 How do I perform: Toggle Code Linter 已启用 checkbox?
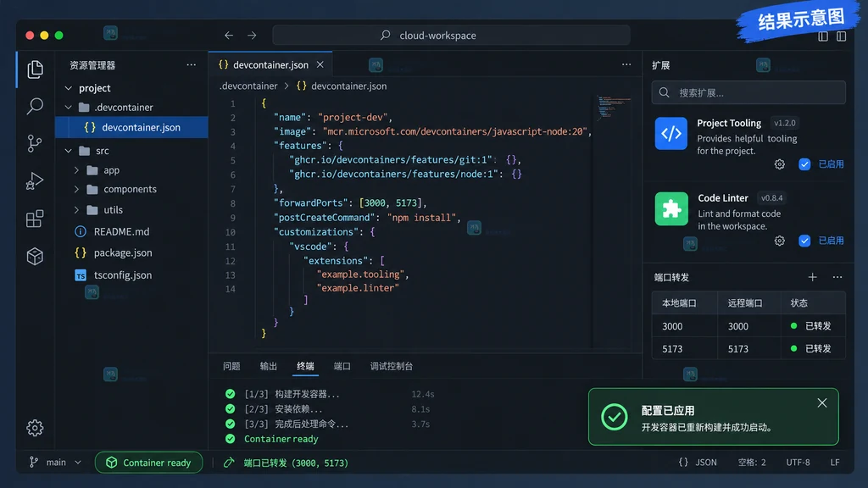(x=804, y=241)
